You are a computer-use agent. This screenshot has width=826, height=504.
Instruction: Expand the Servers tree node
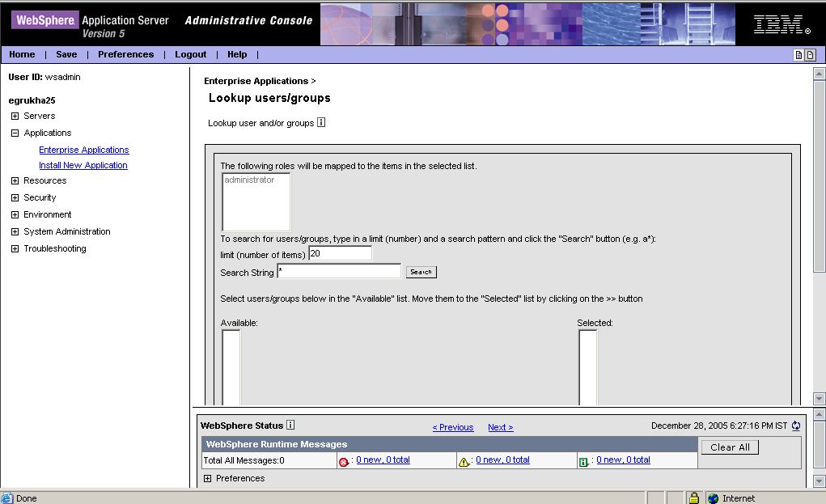click(15, 116)
